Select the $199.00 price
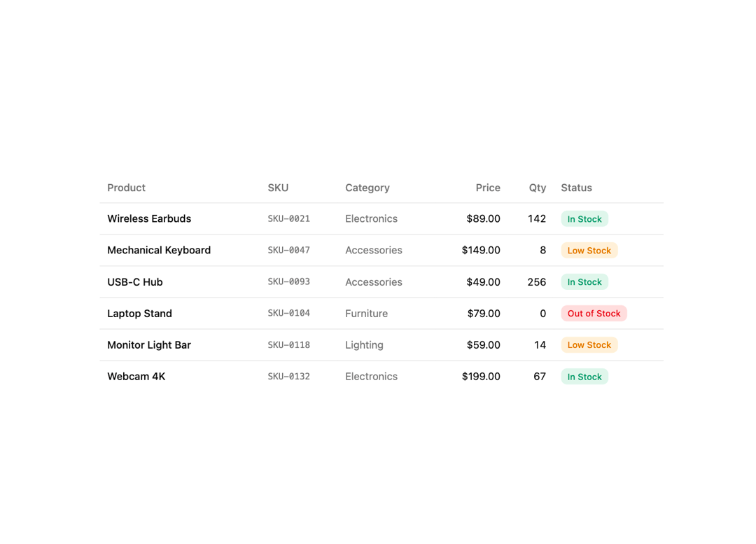This screenshot has height=544, width=756. click(481, 377)
